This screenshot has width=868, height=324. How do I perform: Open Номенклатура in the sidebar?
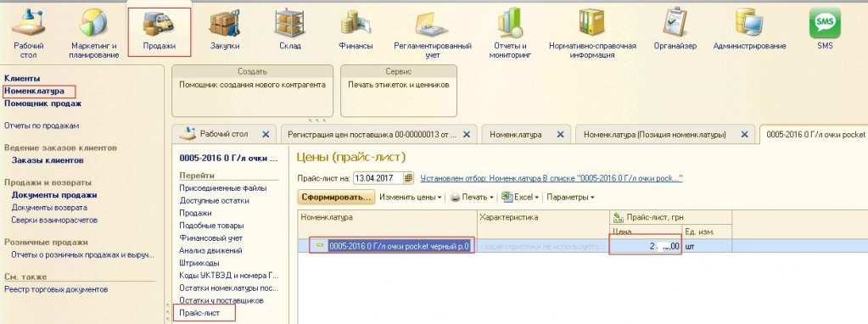click(34, 91)
